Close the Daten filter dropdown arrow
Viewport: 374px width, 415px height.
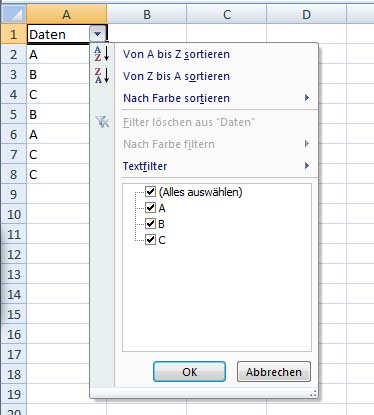tap(98, 34)
